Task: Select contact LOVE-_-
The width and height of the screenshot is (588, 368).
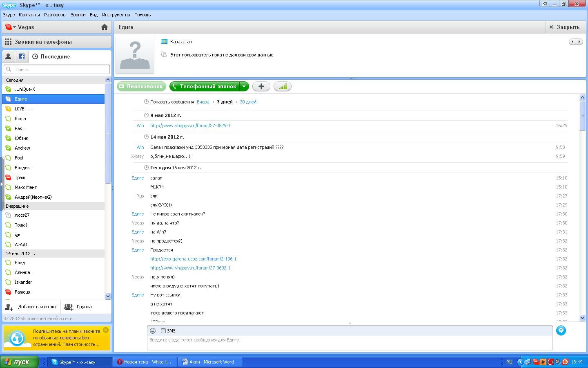Action: (x=53, y=109)
